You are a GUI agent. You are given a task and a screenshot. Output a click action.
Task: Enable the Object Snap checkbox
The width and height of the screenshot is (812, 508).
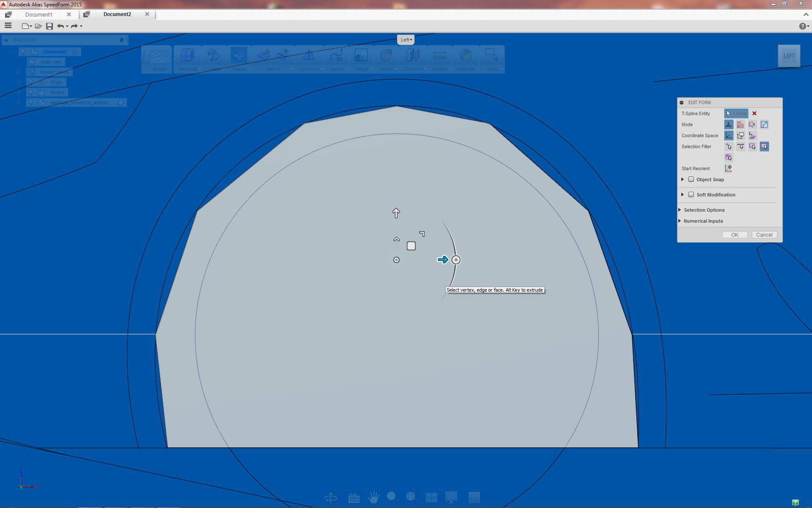[x=691, y=179]
